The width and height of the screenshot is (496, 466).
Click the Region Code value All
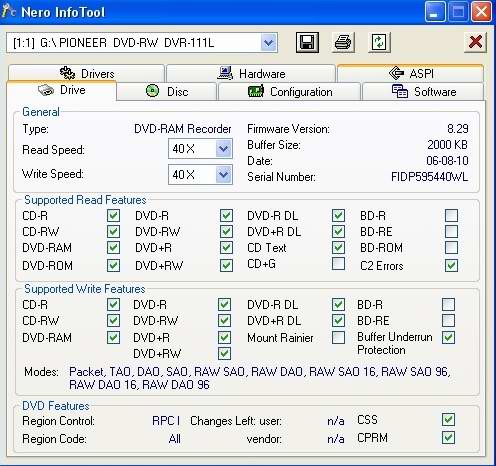click(x=174, y=439)
